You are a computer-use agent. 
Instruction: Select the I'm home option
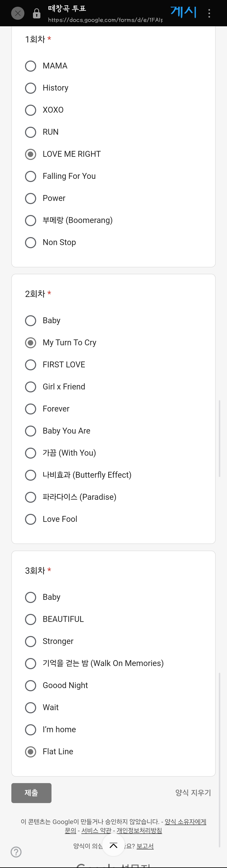tap(31, 729)
